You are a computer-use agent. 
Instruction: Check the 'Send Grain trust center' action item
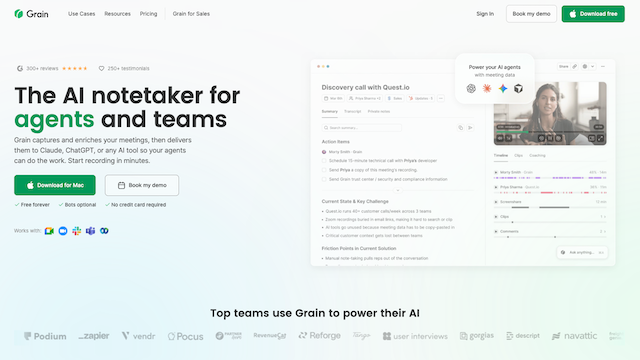pos(324,179)
